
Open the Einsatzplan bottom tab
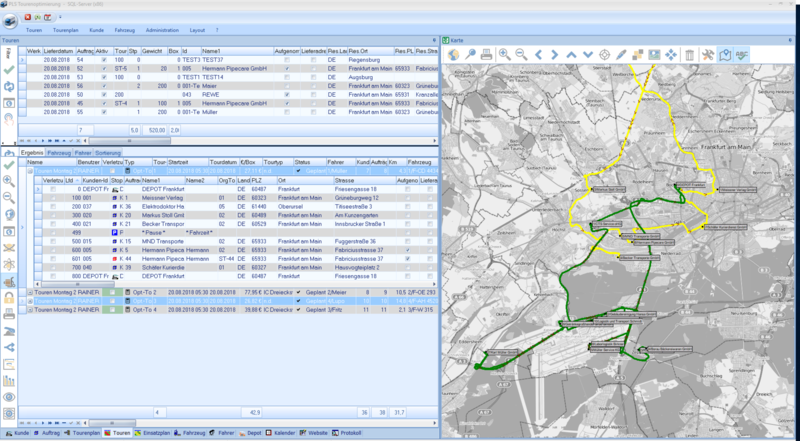click(x=156, y=433)
